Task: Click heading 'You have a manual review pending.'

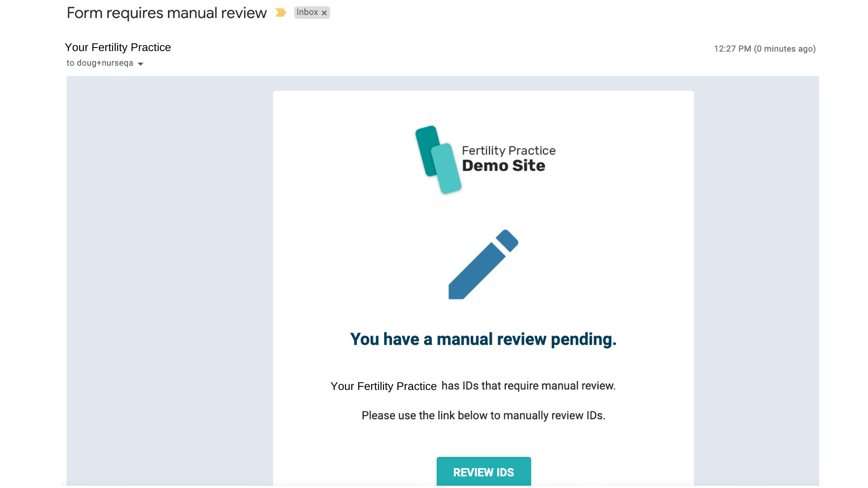Action: pos(483,339)
